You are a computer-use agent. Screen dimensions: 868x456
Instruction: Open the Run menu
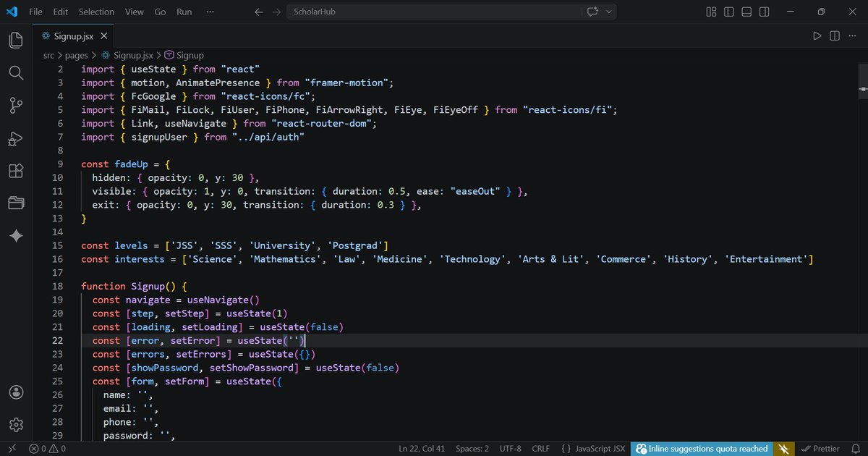[x=184, y=12]
